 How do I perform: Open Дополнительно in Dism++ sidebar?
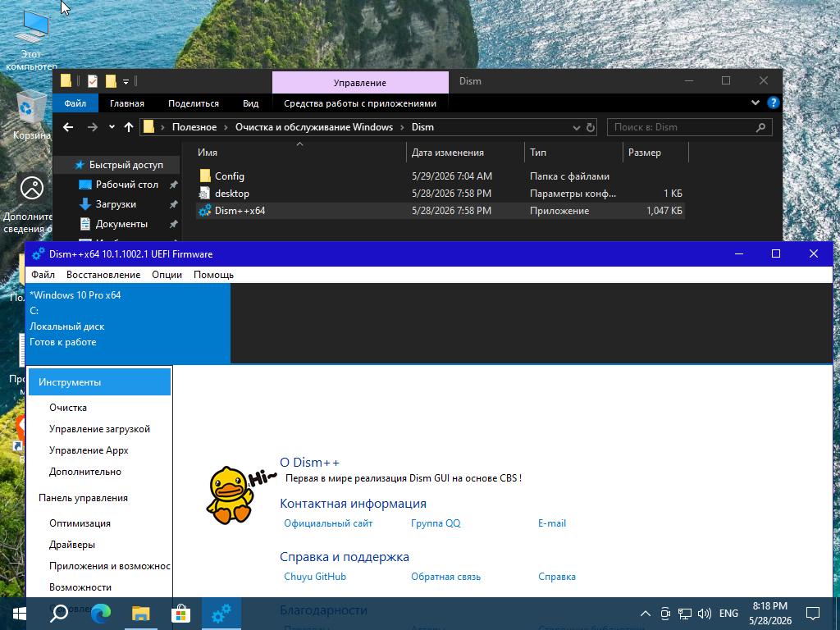85,472
